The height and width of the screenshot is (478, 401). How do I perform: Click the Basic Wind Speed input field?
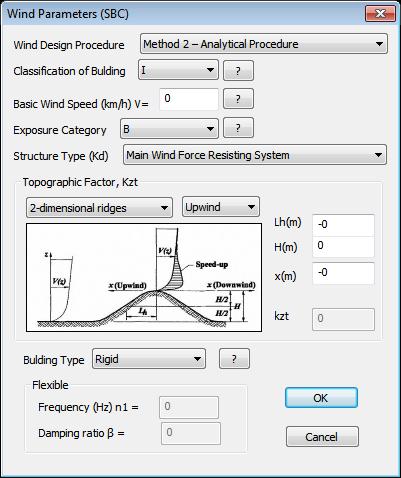click(189, 99)
